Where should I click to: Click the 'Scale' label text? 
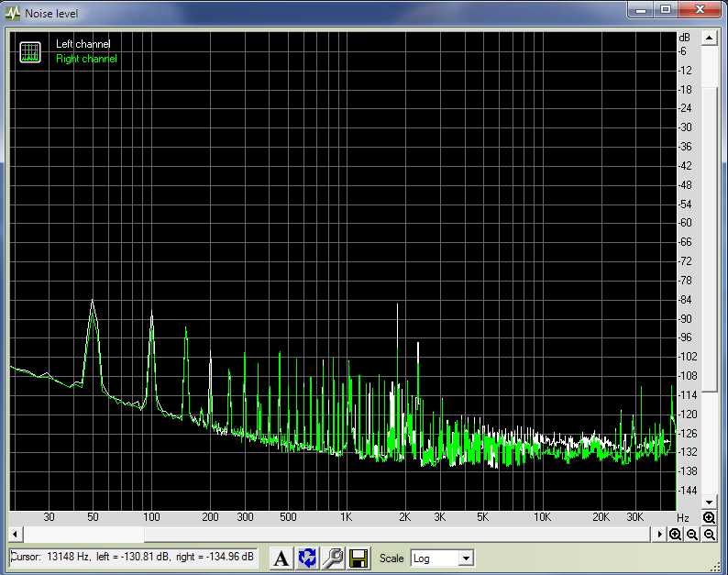point(392,558)
